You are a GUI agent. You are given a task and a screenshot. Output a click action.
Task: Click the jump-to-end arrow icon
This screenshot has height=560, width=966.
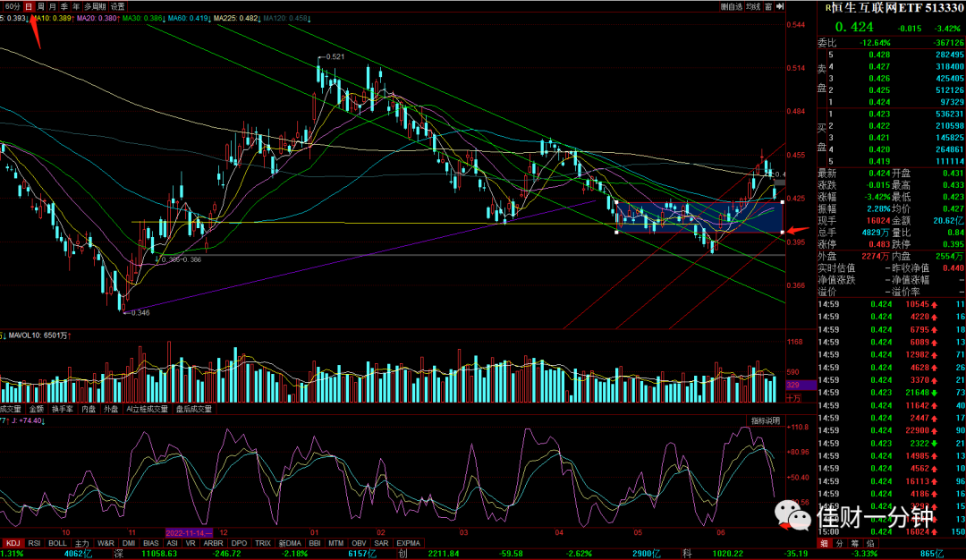(780, 6)
